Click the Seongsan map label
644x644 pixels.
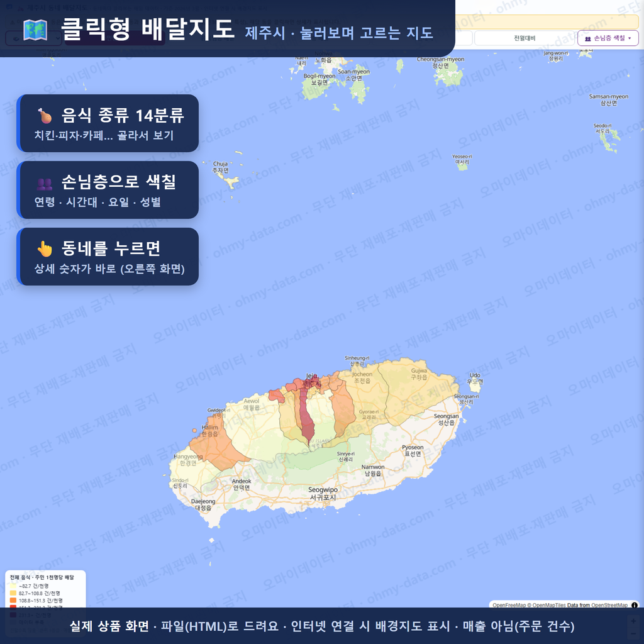[x=446, y=419]
